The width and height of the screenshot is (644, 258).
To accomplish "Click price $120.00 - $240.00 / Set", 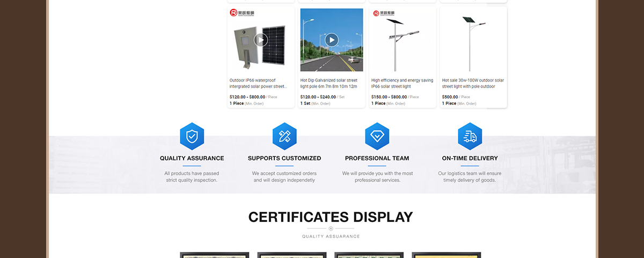I will (x=323, y=97).
